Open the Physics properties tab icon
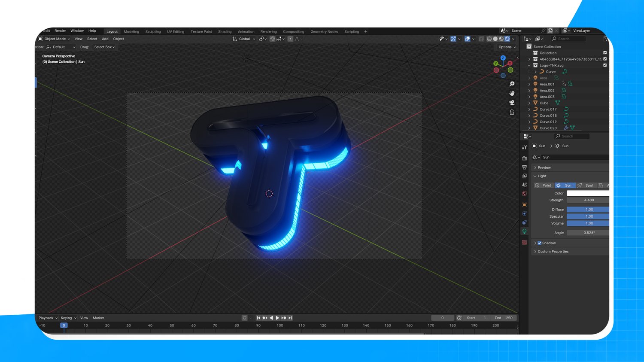Screen dimensions: 644x362 point(524,213)
